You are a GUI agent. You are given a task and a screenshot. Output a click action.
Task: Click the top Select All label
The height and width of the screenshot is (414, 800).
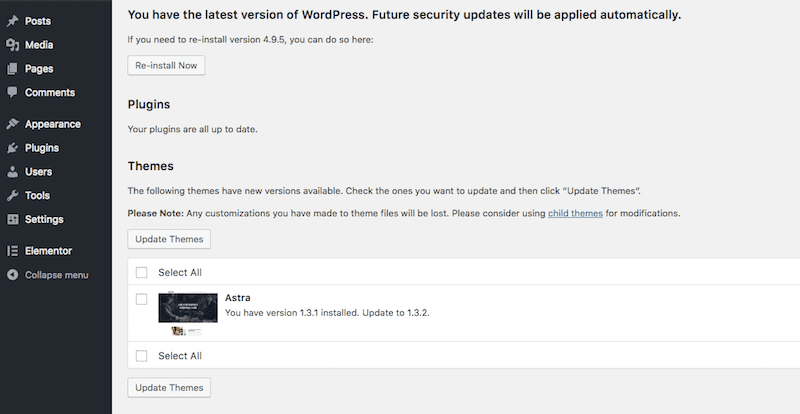pyautogui.click(x=180, y=273)
